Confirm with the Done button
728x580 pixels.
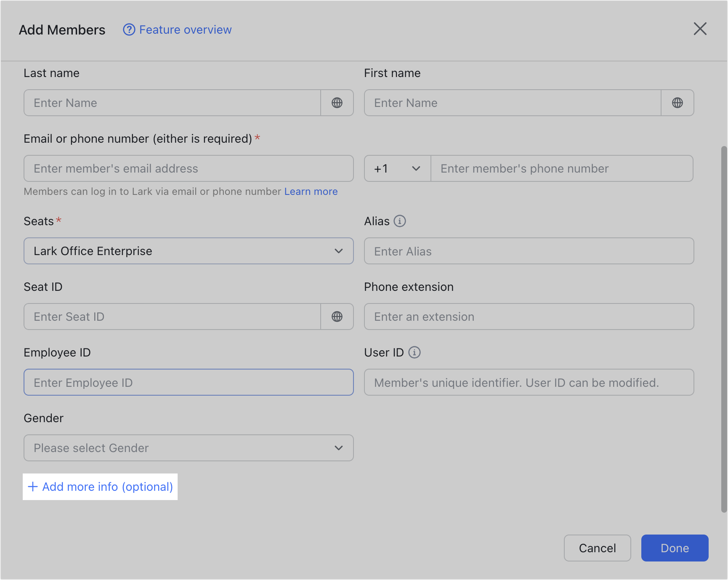coord(675,548)
